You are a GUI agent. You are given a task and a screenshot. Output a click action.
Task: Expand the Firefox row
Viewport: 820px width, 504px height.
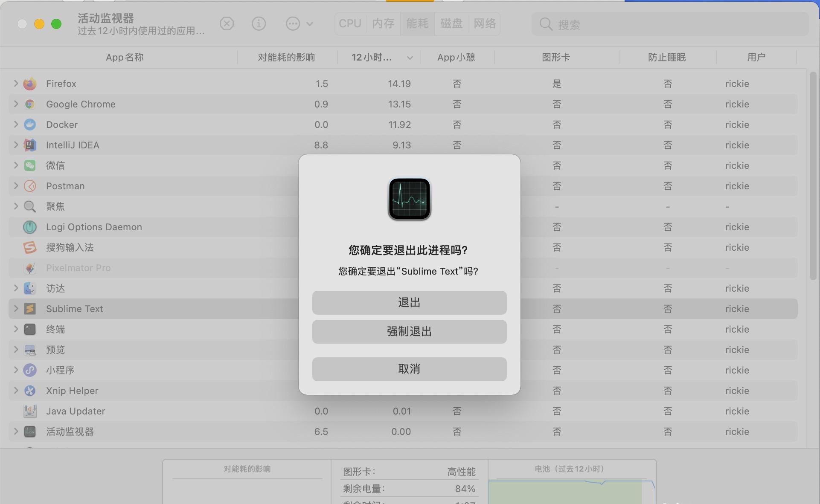[x=16, y=83]
